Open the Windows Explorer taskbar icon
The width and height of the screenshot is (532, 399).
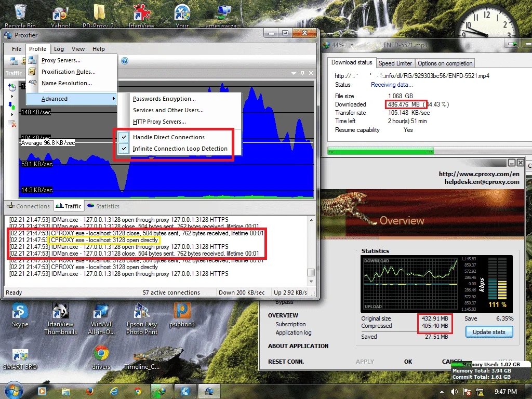pos(65,392)
